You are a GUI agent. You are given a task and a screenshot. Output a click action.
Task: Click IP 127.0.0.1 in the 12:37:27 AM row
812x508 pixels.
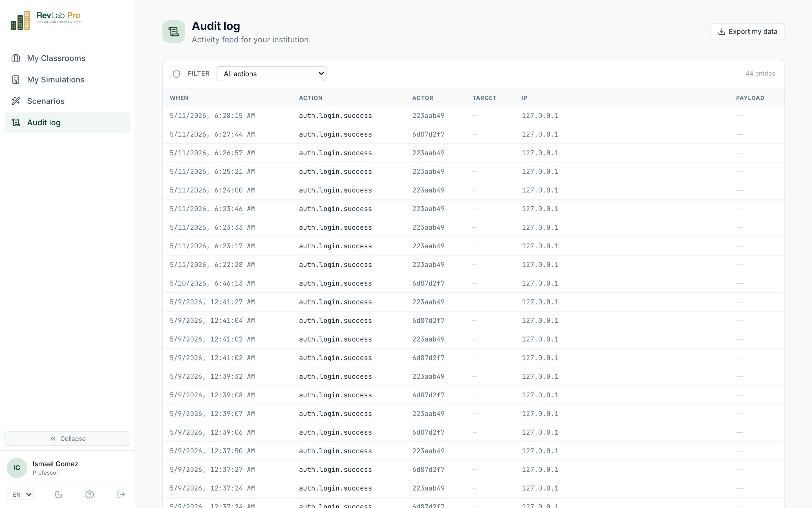[540, 470]
